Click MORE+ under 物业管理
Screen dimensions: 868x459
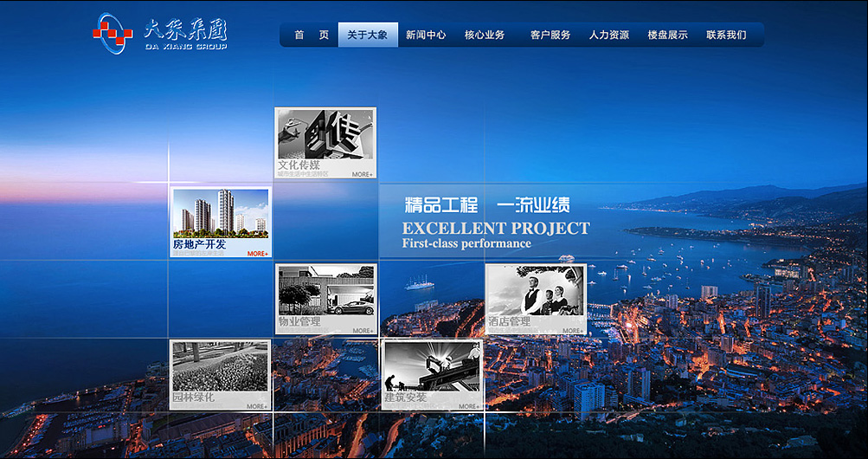pyautogui.click(x=363, y=331)
